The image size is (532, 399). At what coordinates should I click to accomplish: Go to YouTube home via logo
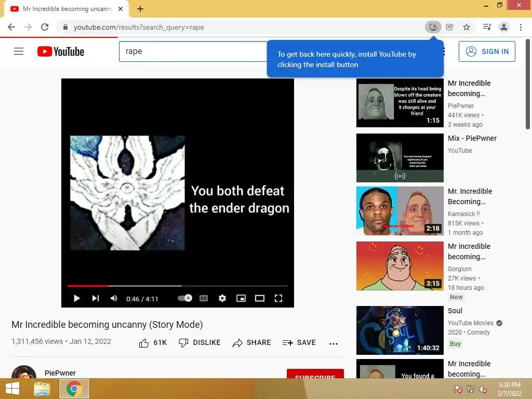[61, 51]
